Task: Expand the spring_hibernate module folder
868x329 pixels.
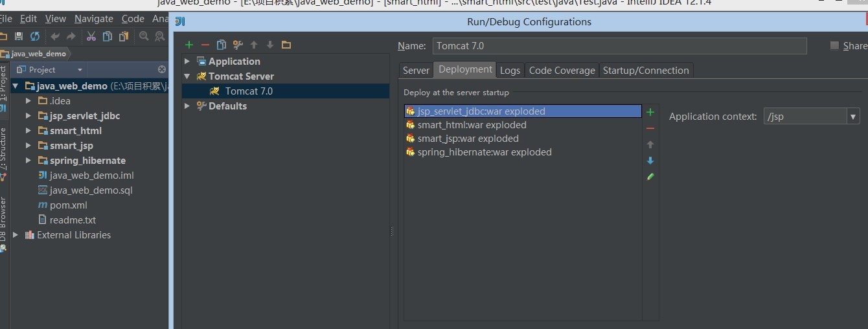Action: (28, 161)
